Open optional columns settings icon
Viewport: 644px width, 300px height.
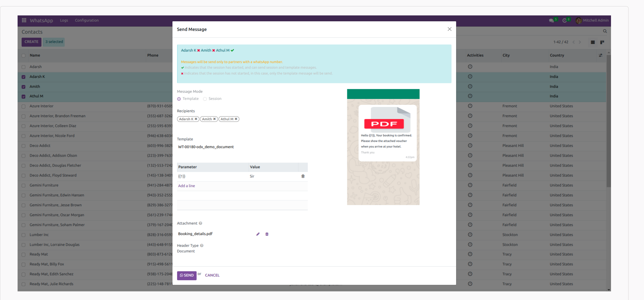point(601,55)
